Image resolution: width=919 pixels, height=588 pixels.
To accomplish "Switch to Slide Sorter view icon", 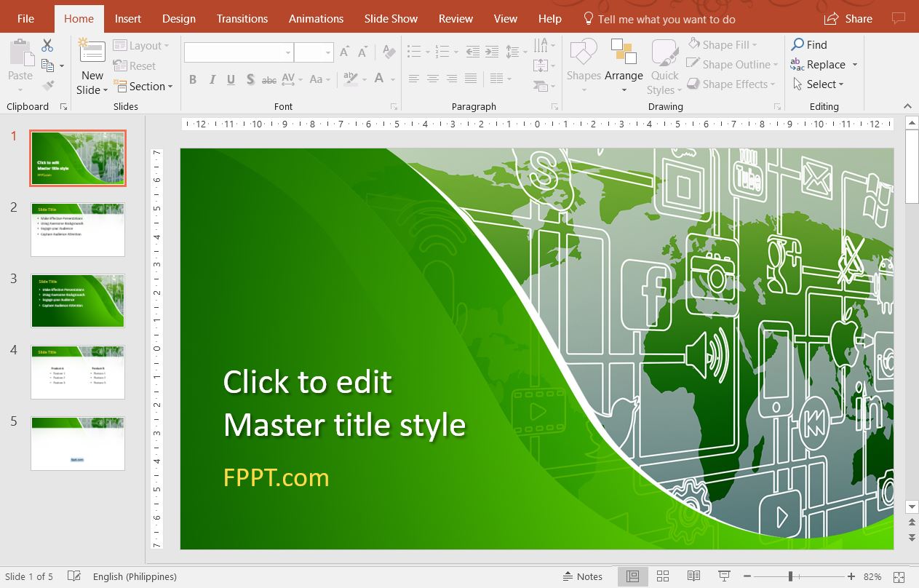I will coord(662,576).
